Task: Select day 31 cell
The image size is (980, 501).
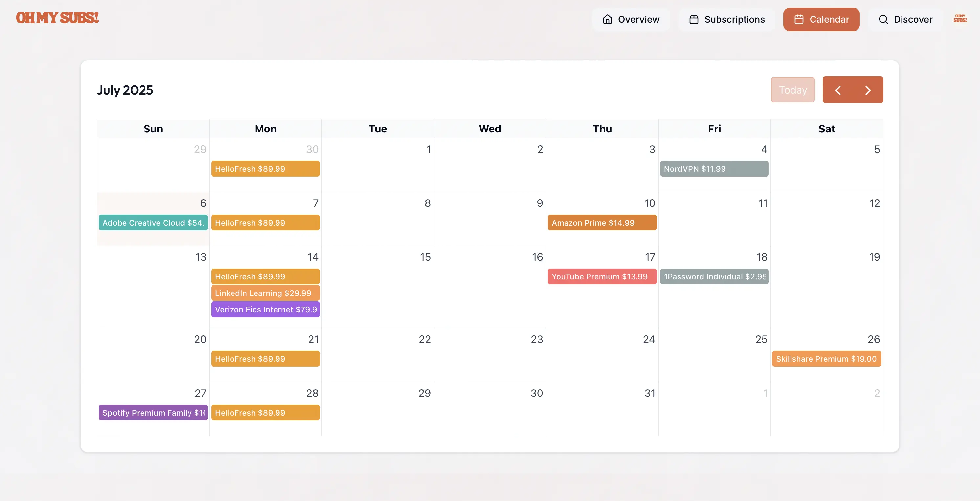Action: tap(602, 409)
